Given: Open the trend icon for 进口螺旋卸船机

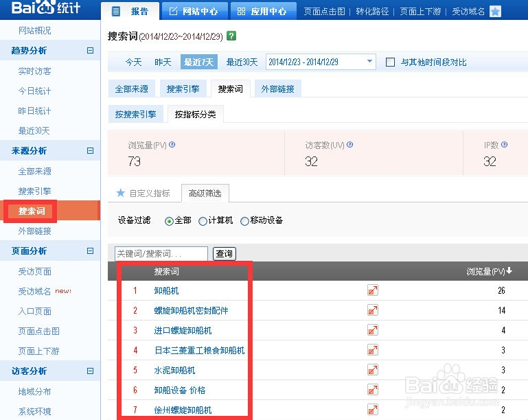Looking at the screenshot, I should point(373,330).
